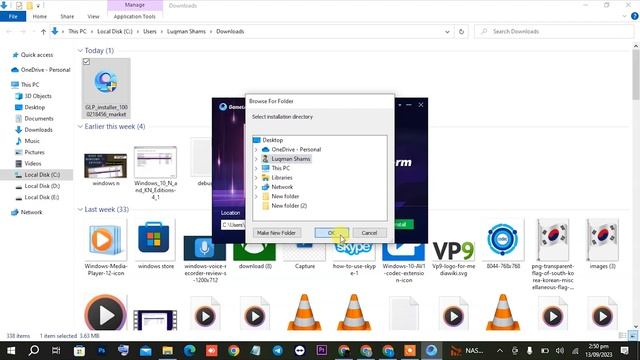Click Cancel in Browse For Folder dialog

pos(369,233)
